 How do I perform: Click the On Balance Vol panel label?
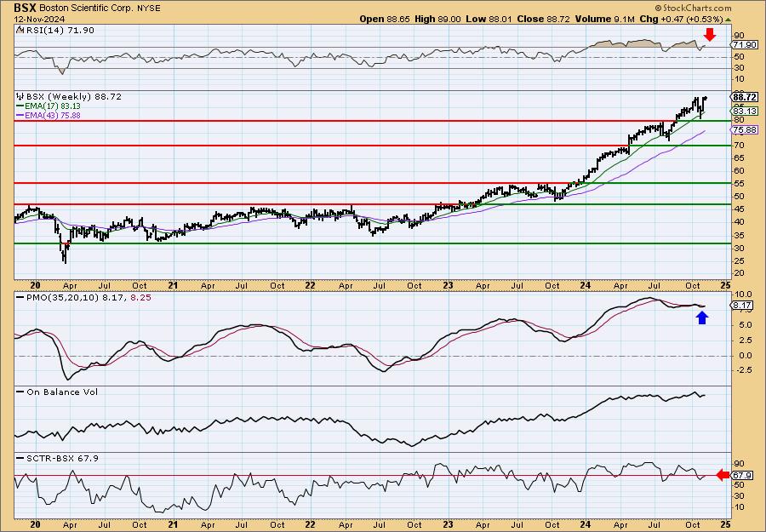(61, 392)
